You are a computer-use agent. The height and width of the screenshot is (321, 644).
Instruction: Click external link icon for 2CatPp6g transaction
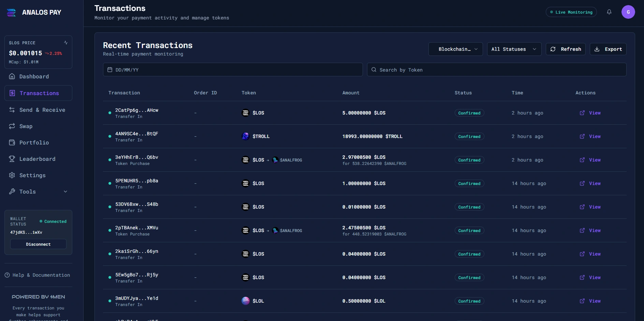click(582, 113)
